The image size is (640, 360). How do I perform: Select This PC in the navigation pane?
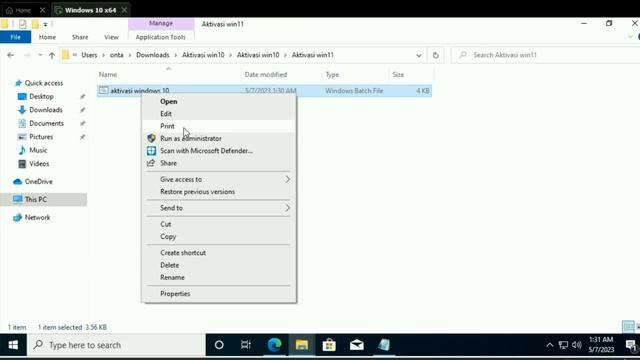(x=36, y=200)
